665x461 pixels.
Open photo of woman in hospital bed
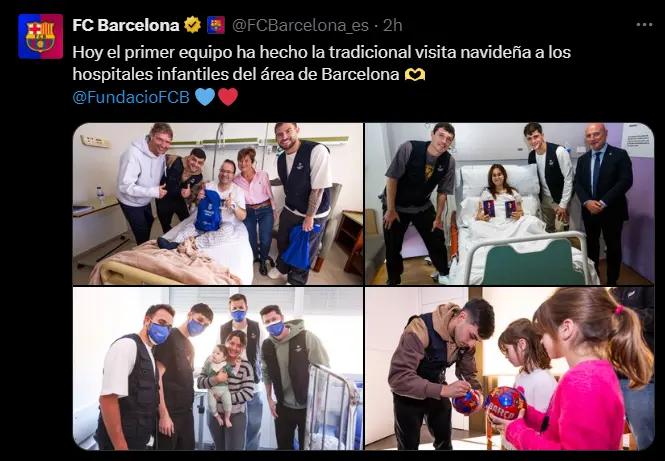pos(510,204)
